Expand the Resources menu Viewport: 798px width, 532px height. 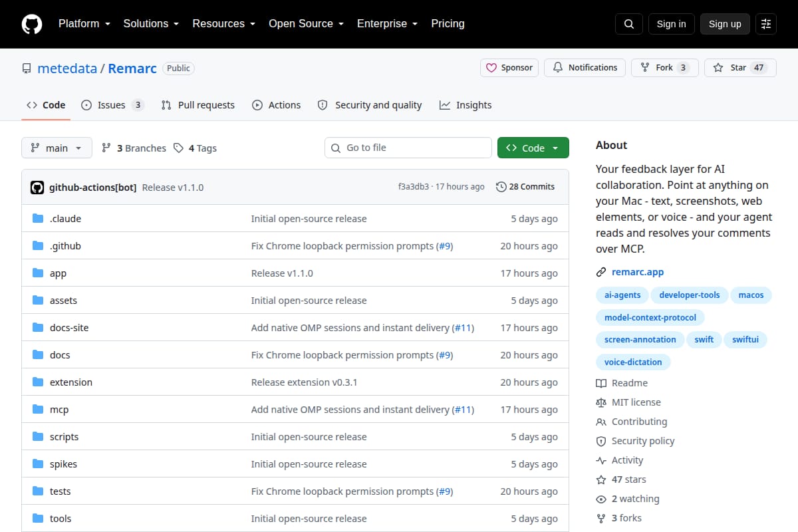224,23
